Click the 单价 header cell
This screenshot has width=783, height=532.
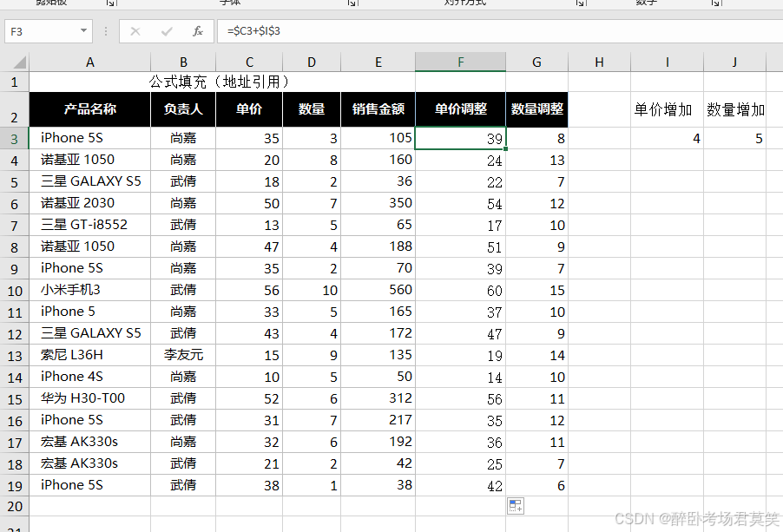click(249, 109)
